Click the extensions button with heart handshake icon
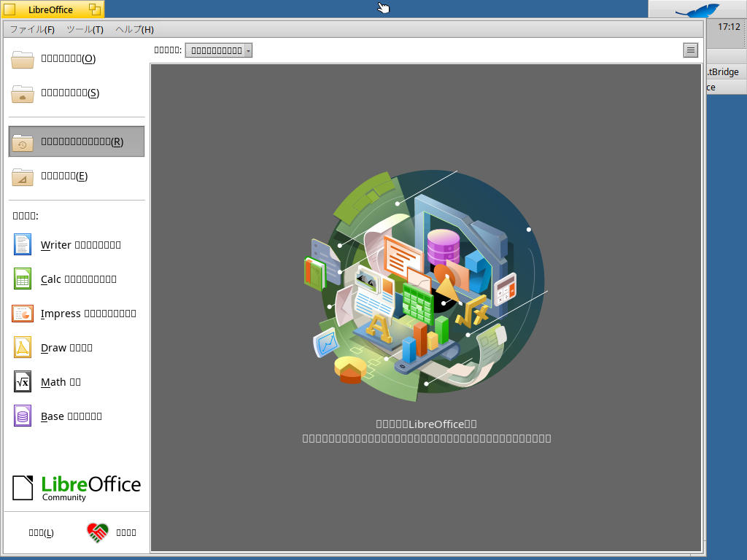 (112, 532)
